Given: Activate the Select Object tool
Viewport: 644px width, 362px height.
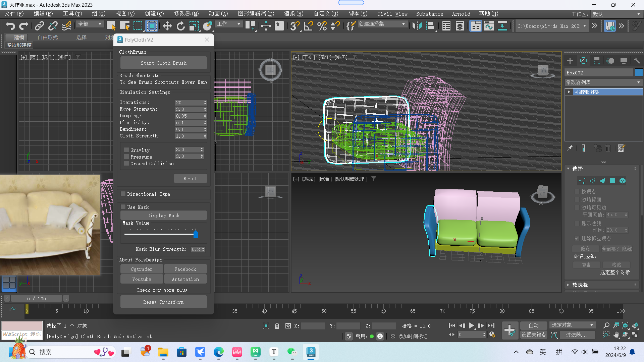Looking at the screenshot, I should coord(111,26).
